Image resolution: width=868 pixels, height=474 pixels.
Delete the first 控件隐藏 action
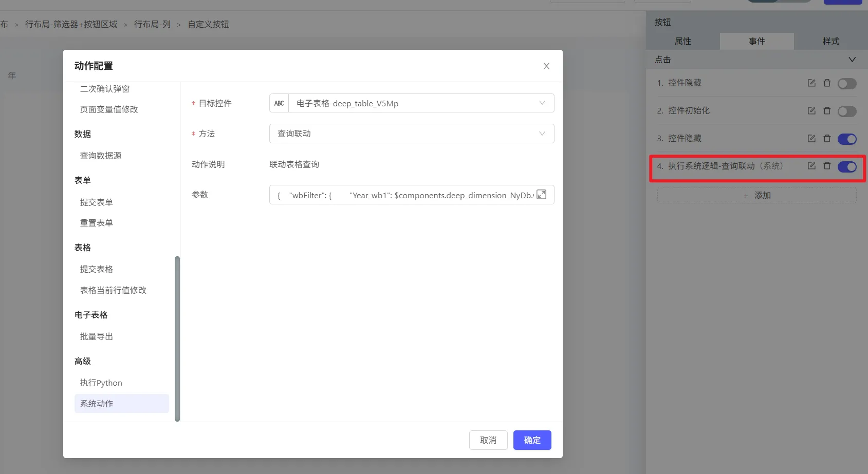click(827, 83)
